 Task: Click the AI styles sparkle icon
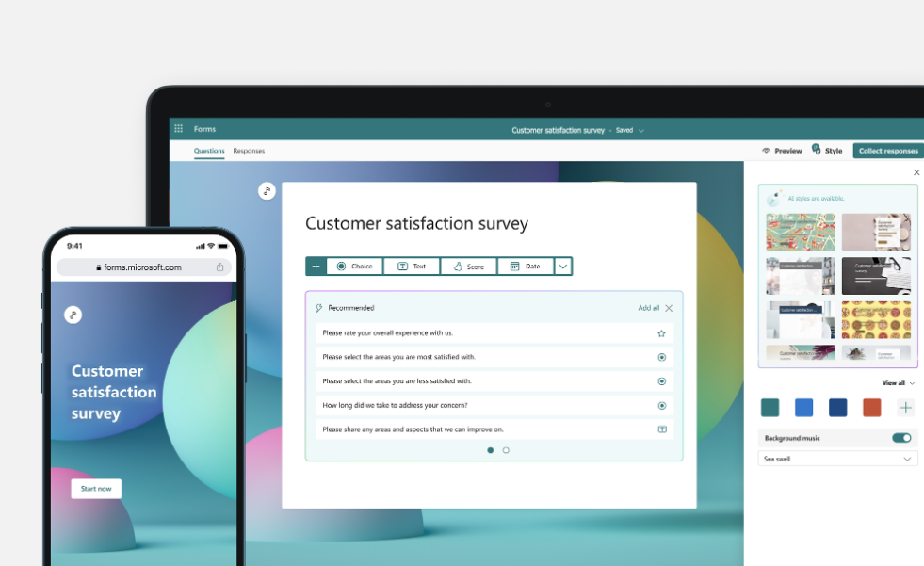click(773, 199)
